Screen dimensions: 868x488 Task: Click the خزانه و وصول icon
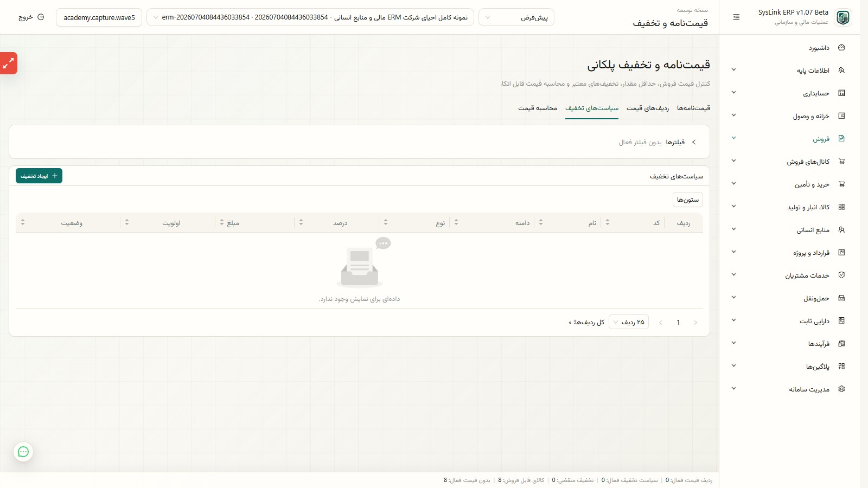click(841, 116)
